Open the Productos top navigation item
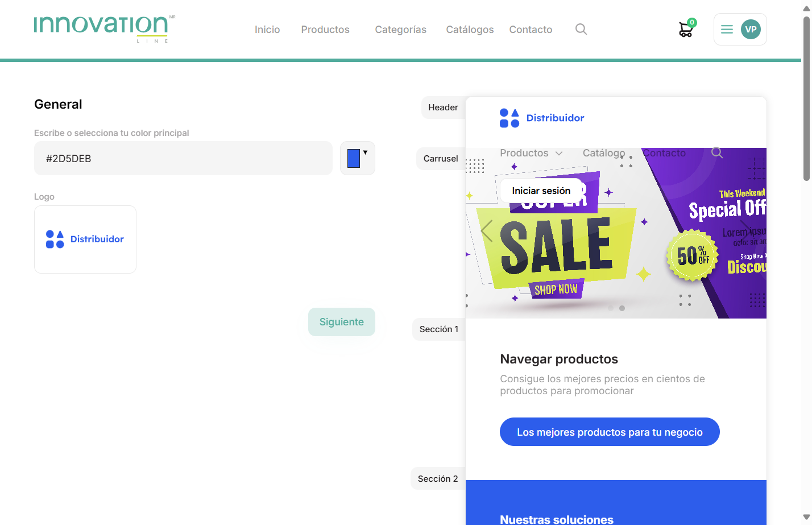 point(325,30)
